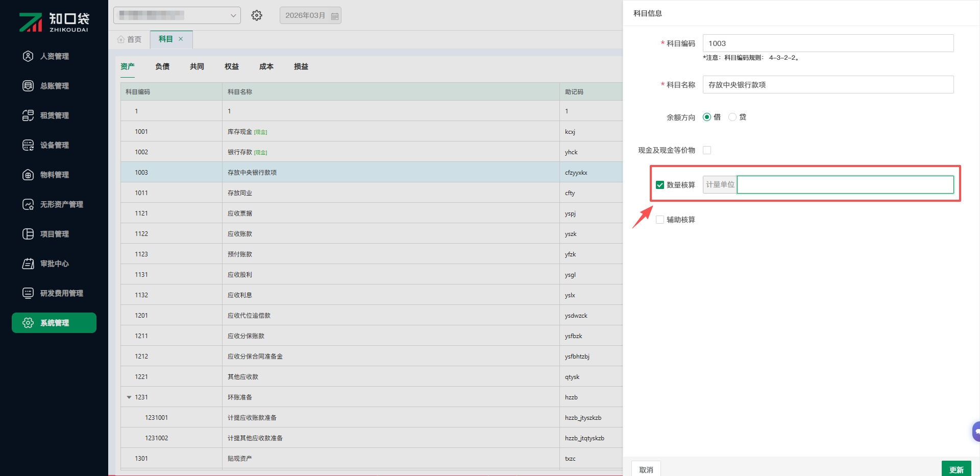
Task: Select the 计提应收账款准备 row
Action: coord(372,417)
